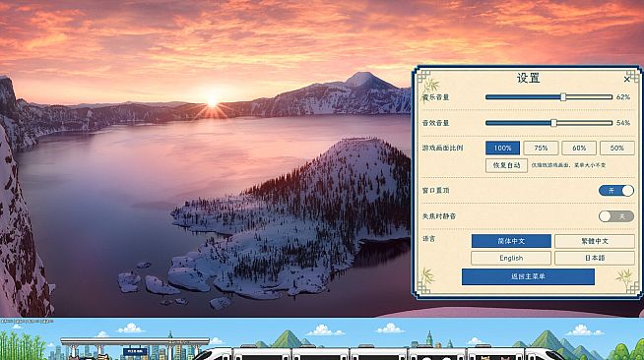
Task: Choose 简体中文 language
Action: click(511, 241)
